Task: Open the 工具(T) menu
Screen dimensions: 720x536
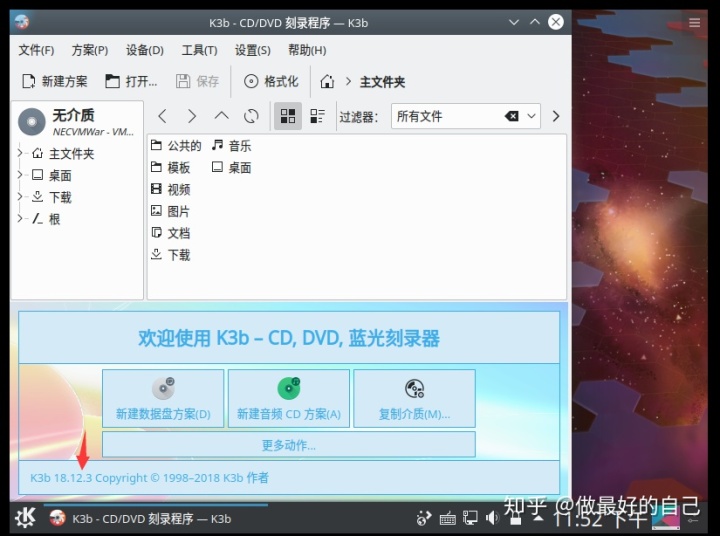Action: coord(199,50)
